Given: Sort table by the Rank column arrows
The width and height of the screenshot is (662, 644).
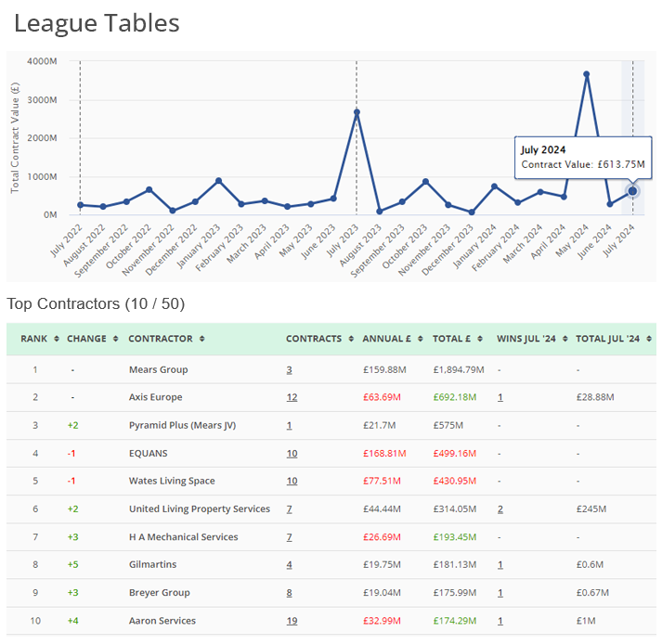Looking at the screenshot, I should pos(57,339).
